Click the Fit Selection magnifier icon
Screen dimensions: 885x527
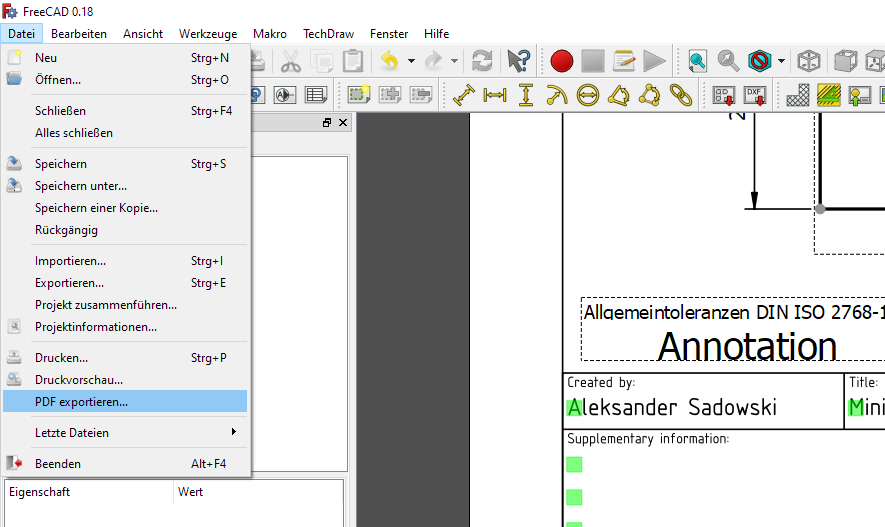729,61
